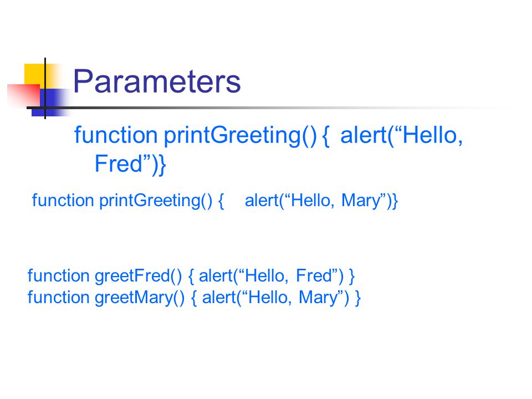Viewport: 532px width, 399px height.
Task: Click "function" in the large first code line
Action: coord(116,135)
